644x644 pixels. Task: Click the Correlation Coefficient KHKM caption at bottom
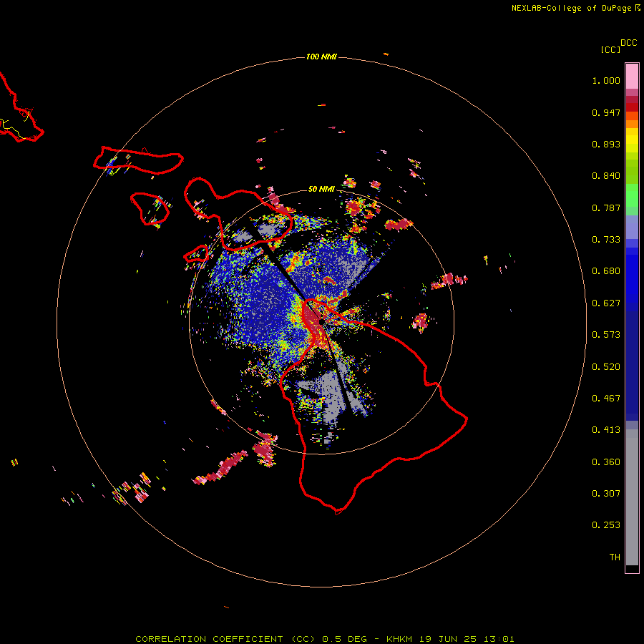tap(325, 639)
